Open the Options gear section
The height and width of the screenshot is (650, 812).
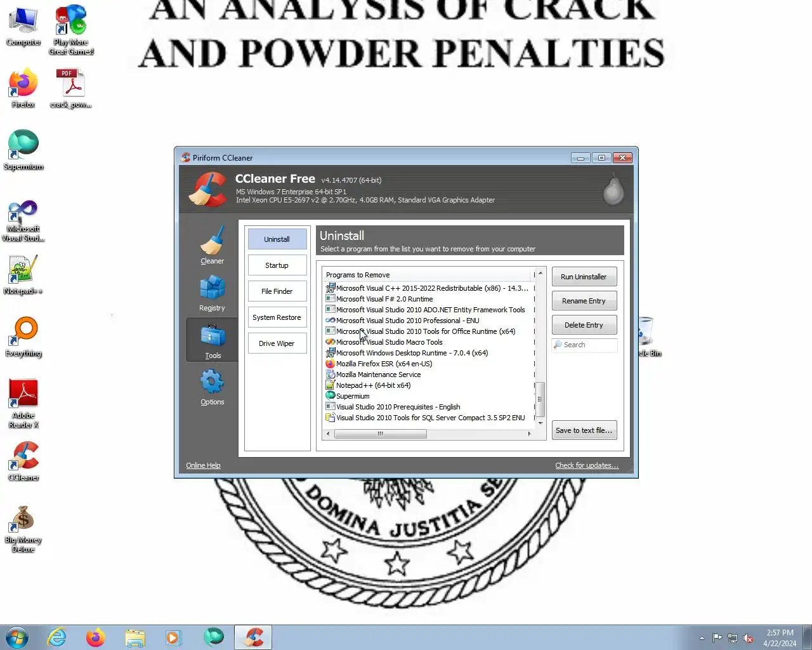212,387
